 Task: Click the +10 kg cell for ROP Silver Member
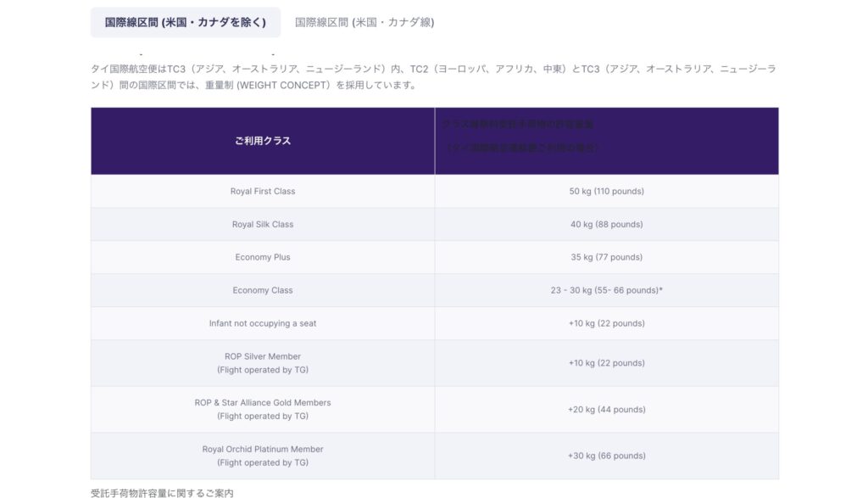tap(606, 363)
